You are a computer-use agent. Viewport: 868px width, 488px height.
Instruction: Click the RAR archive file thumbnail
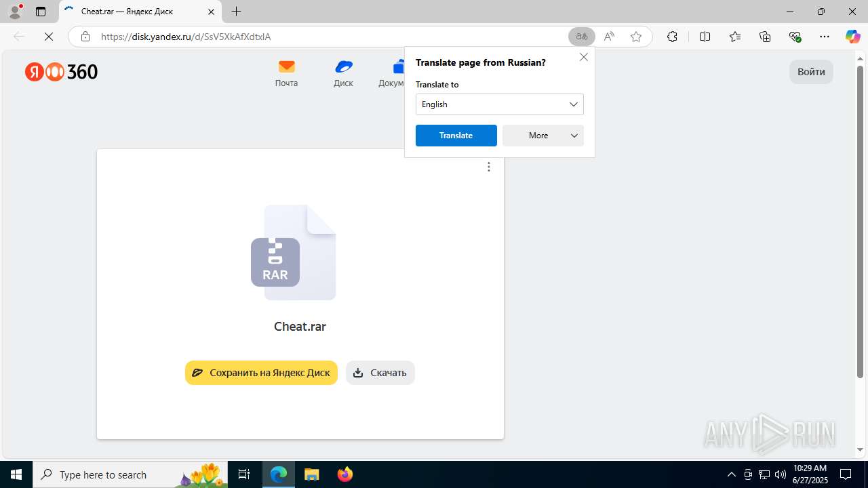(x=294, y=252)
